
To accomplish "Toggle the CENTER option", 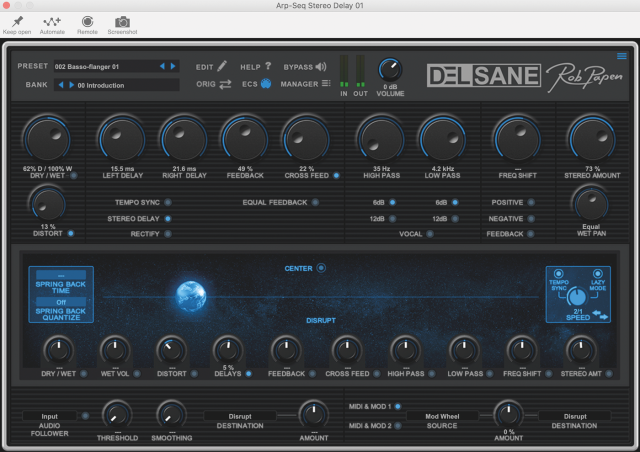I will click(x=321, y=268).
